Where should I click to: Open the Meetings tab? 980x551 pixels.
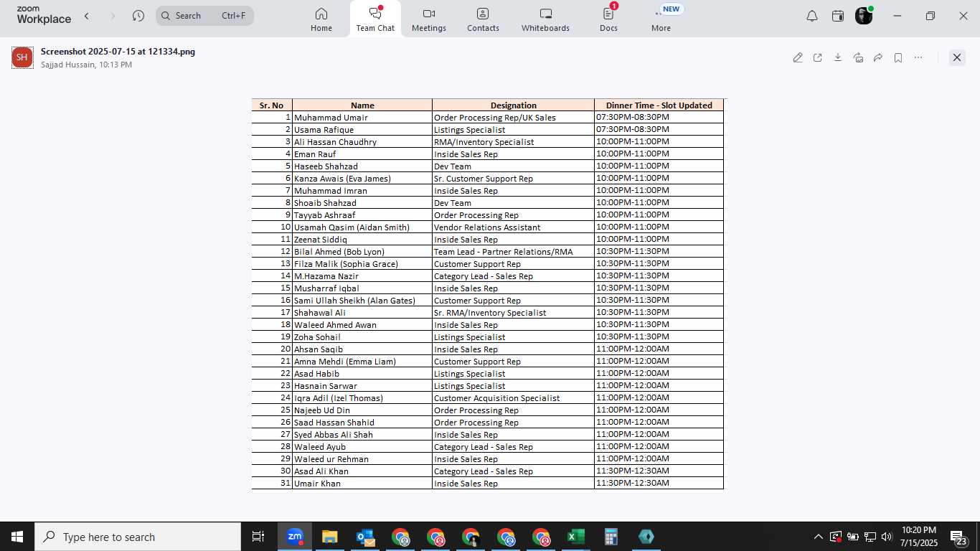(429, 19)
